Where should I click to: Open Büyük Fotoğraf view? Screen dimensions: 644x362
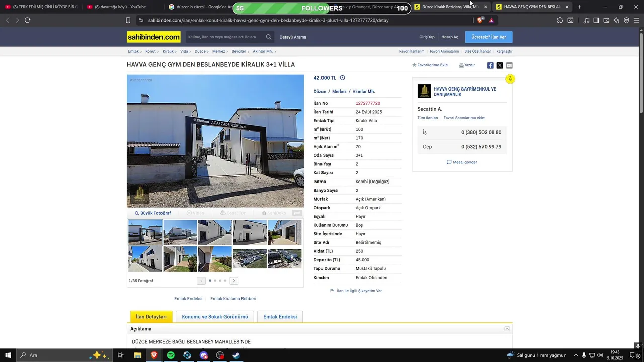pos(152,213)
